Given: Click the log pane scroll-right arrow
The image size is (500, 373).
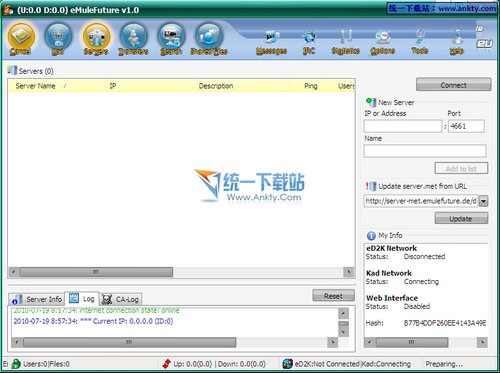Looking at the screenshot, I should pos(332,342).
